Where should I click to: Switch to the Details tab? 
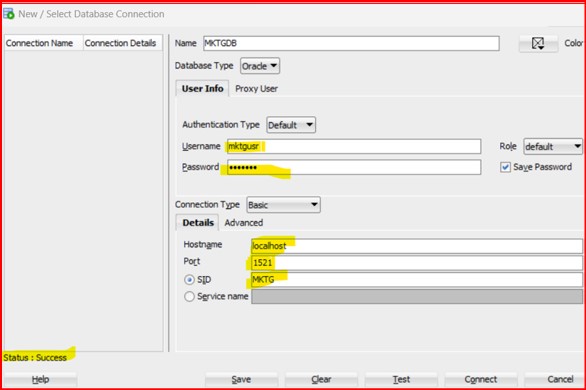198,223
